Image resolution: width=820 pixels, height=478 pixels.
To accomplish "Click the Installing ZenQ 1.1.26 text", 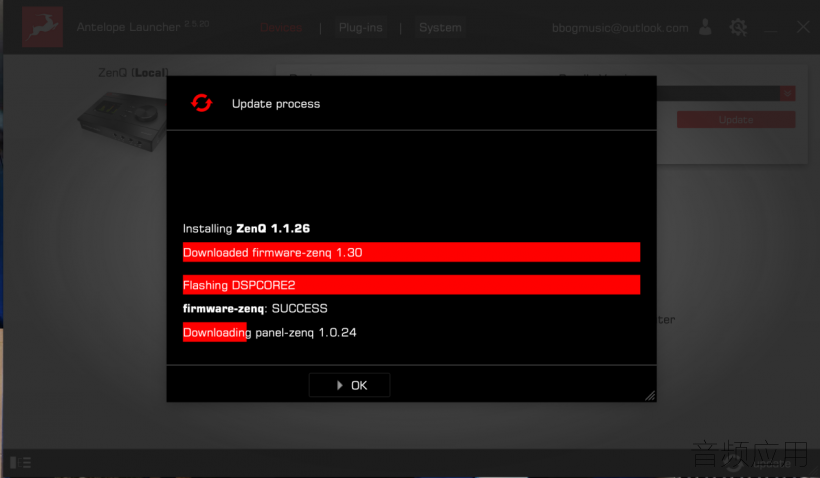I will click(246, 229).
